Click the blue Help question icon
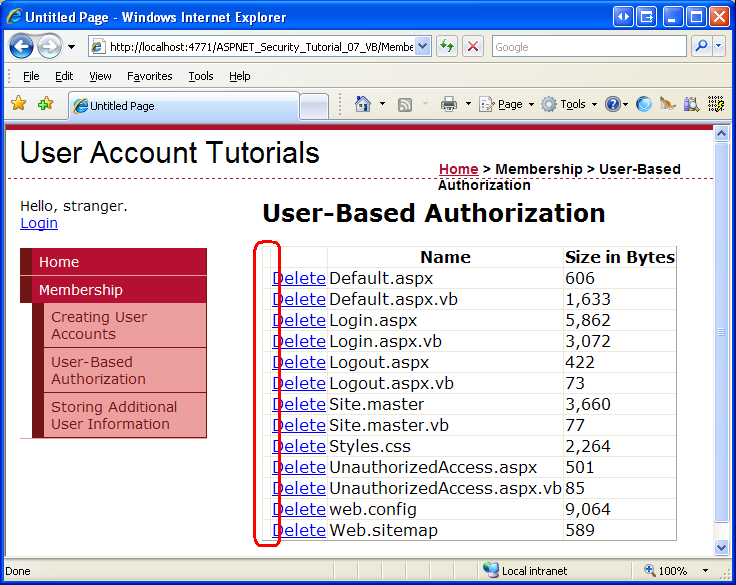 click(613, 104)
